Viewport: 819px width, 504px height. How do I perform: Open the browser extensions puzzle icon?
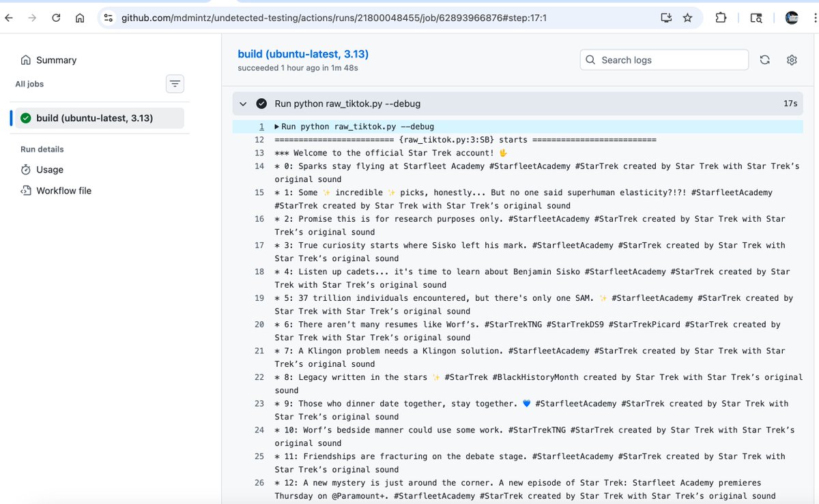click(x=721, y=18)
